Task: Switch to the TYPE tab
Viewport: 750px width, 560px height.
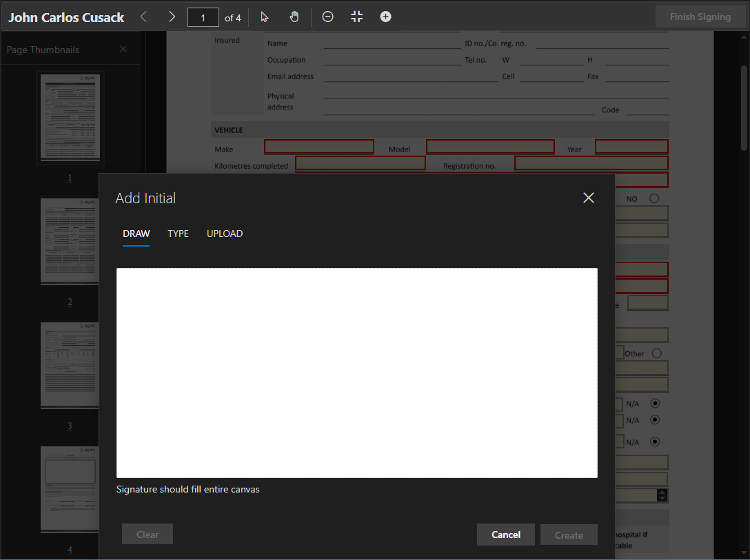Action: click(x=178, y=234)
